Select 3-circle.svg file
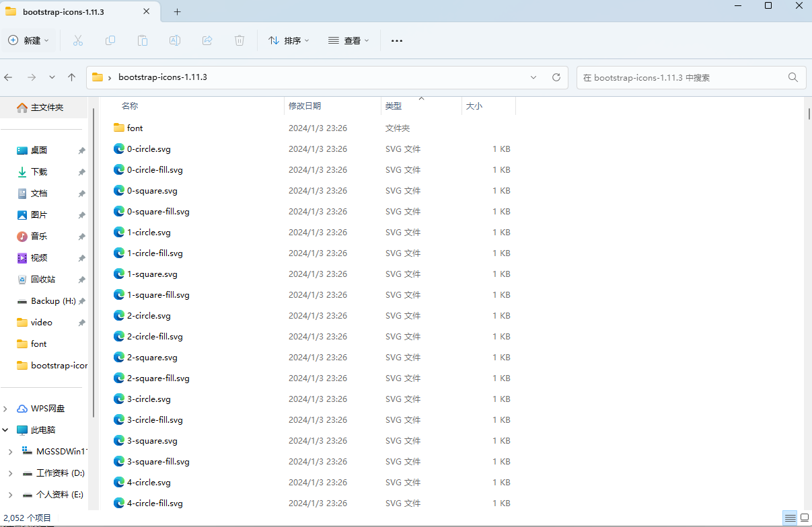Viewport: 812px width, 527px height. [314, 399]
